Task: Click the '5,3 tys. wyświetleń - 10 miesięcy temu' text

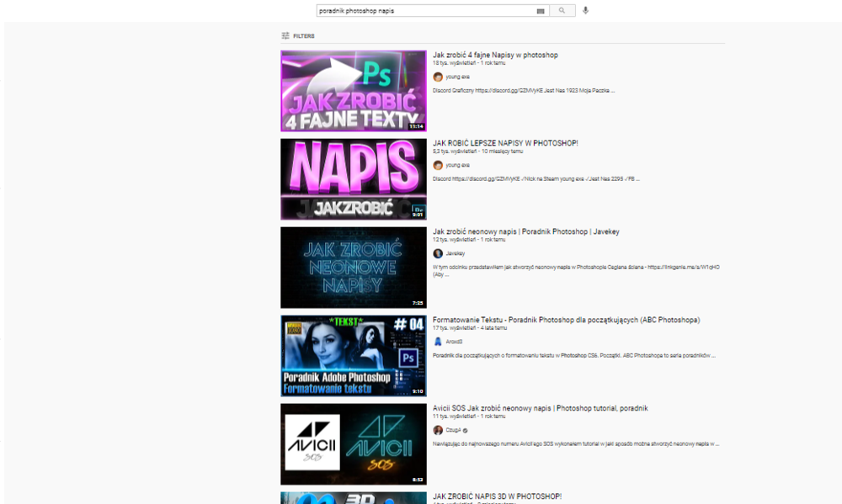Action: [x=478, y=151]
